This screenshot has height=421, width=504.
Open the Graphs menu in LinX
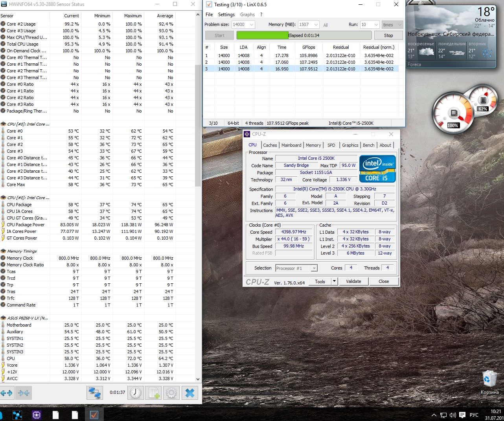[247, 15]
